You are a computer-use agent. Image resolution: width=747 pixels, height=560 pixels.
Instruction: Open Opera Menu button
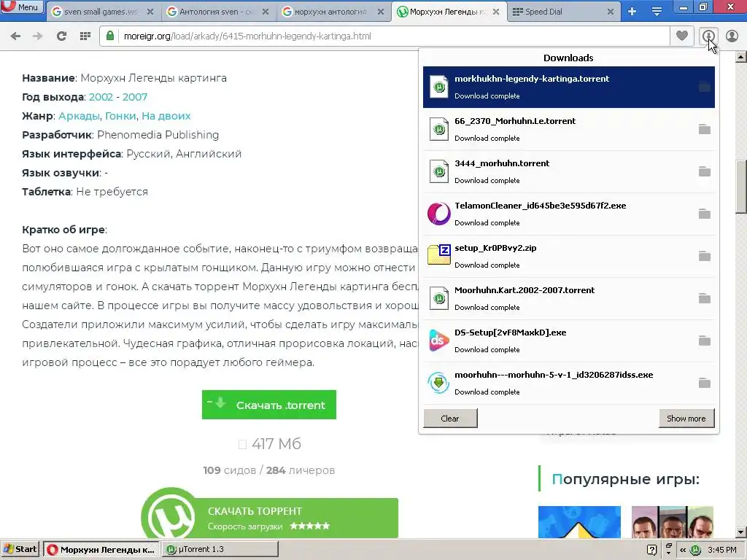[21, 7]
